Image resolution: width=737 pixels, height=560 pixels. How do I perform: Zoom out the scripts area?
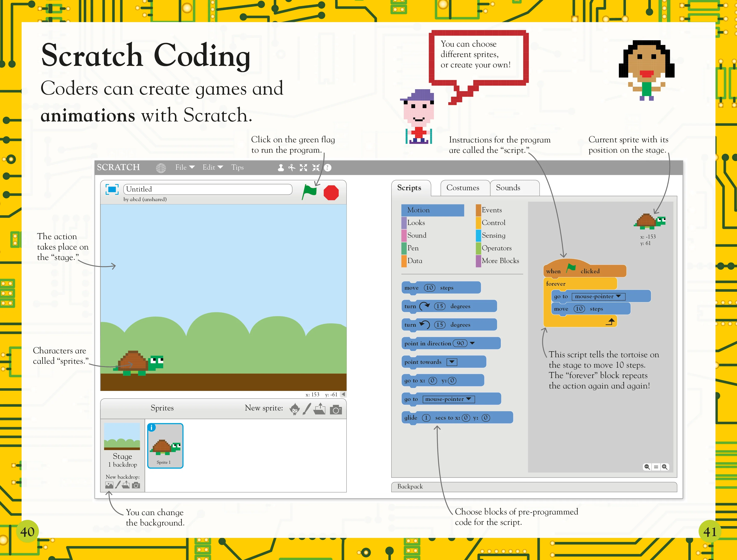click(647, 467)
